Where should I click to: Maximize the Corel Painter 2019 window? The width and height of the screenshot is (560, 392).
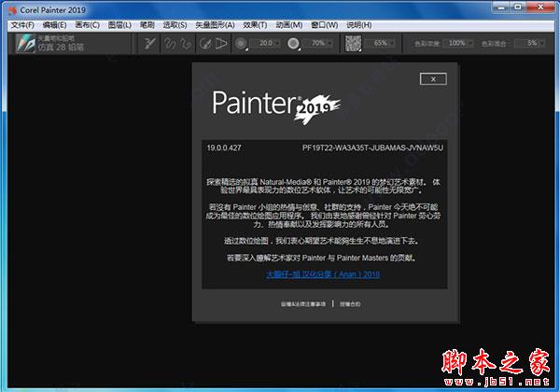point(519,7)
